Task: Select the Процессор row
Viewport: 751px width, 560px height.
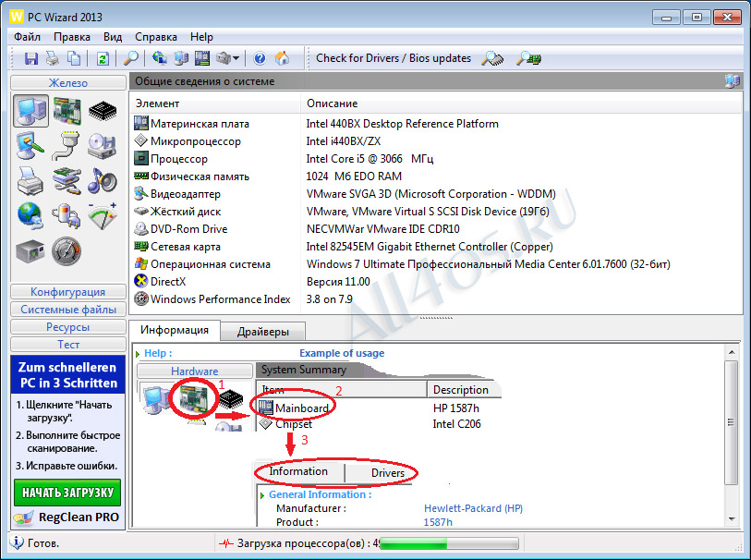Action: [436, 159]
